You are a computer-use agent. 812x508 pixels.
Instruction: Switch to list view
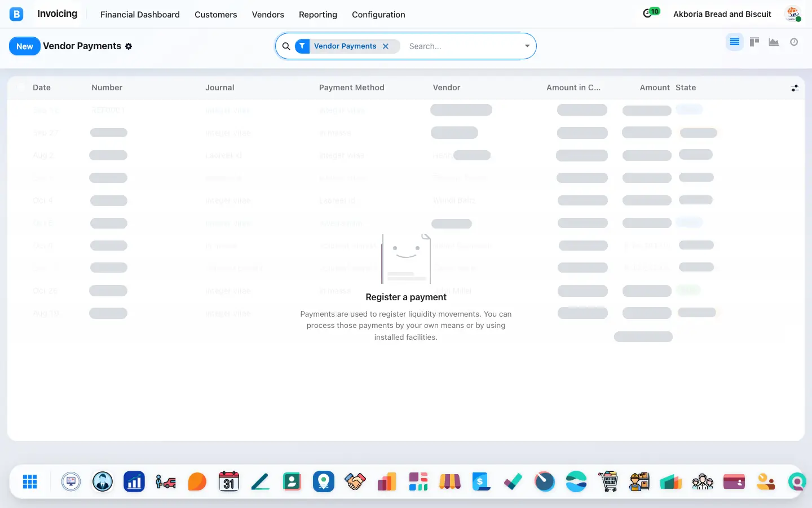click(x=734, y=42)
